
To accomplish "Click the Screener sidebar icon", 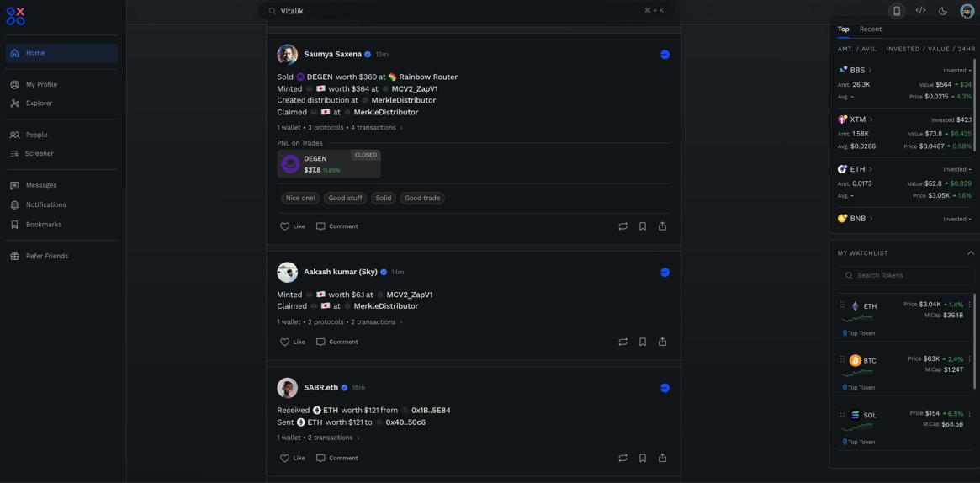I will [14, 154].
